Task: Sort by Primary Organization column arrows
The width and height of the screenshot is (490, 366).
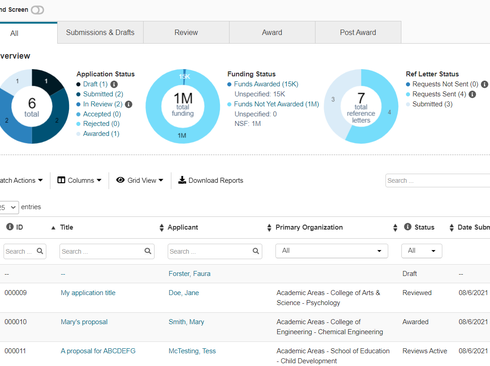Action: (x=269, y=228)
